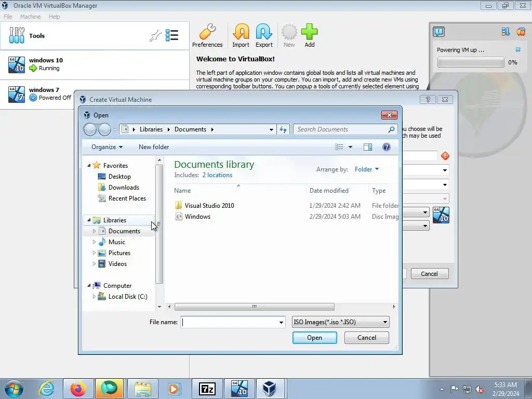
Task: Click the New folder button
Action: (154, 147)
